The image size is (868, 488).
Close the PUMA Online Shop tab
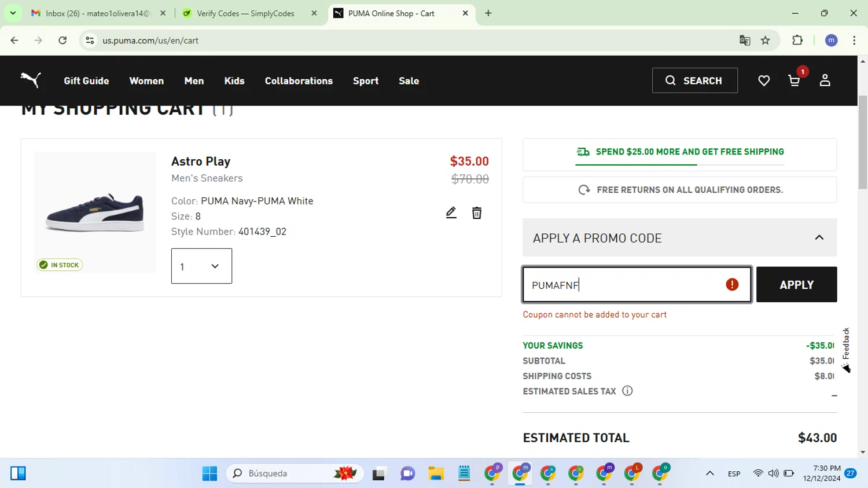click(x=465, y=13)
